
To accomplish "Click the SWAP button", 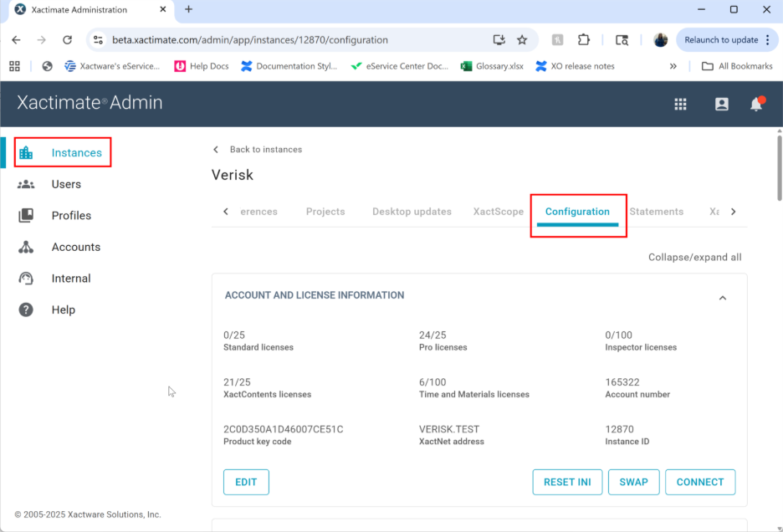I will (x=634, y=482).
